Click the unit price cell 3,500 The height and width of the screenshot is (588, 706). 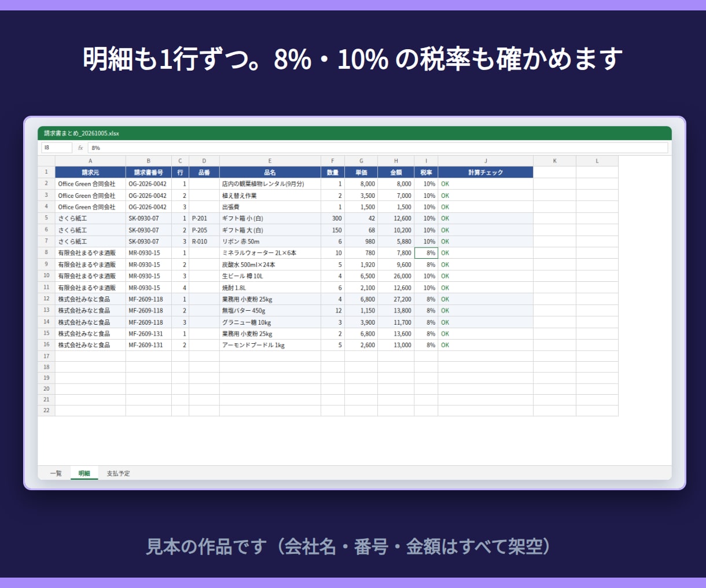pyautogui.click(x=361, y=196)
